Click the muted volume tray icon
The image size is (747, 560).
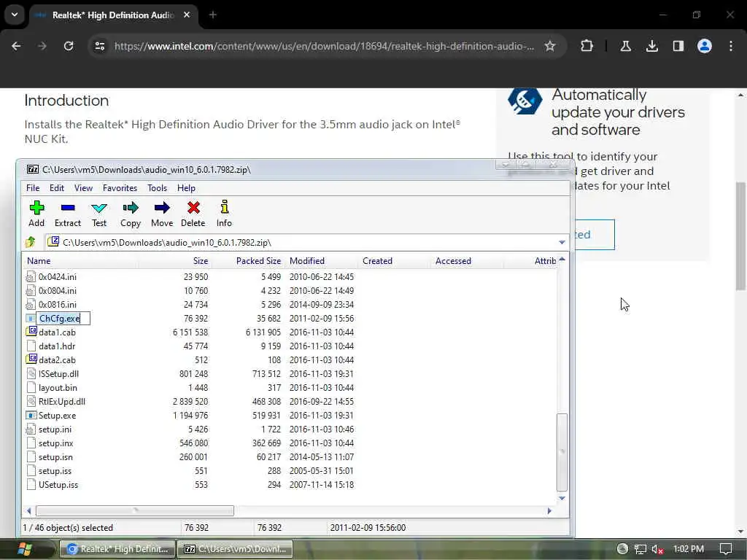click(657, 549)
